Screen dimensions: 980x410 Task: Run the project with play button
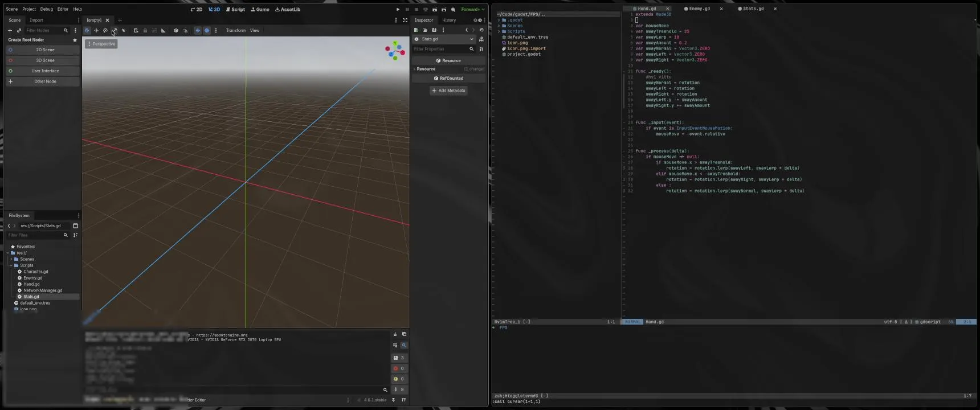398,9
